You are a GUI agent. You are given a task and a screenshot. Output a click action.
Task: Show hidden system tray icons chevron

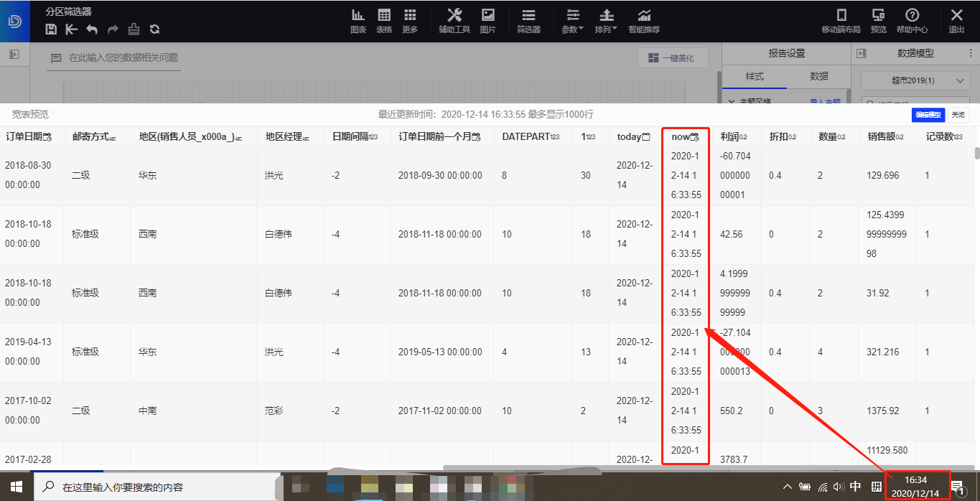[788, 487]
